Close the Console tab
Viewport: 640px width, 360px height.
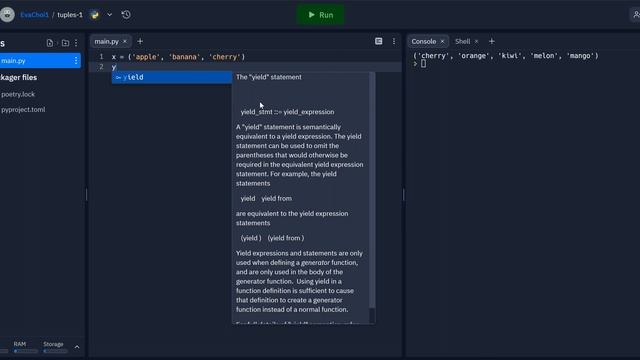click(x=442, y=42)
